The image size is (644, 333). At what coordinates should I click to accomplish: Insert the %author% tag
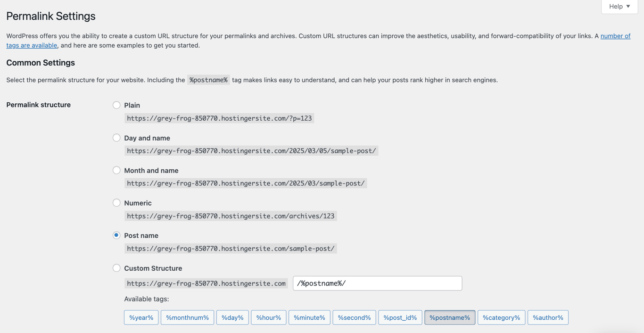click(548, 317)
